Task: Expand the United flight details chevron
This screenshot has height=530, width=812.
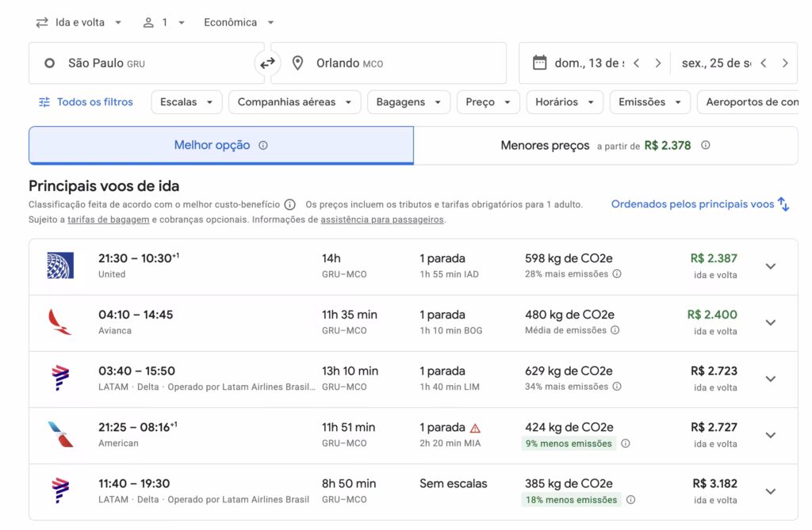Action: pos(770,266)
